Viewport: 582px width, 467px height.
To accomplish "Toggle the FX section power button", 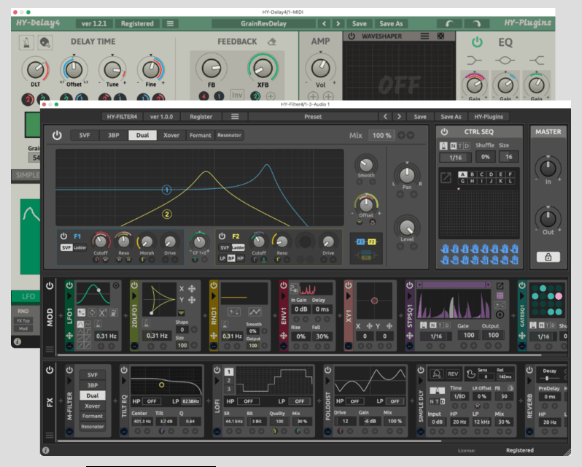I will (x=49, y=370).
